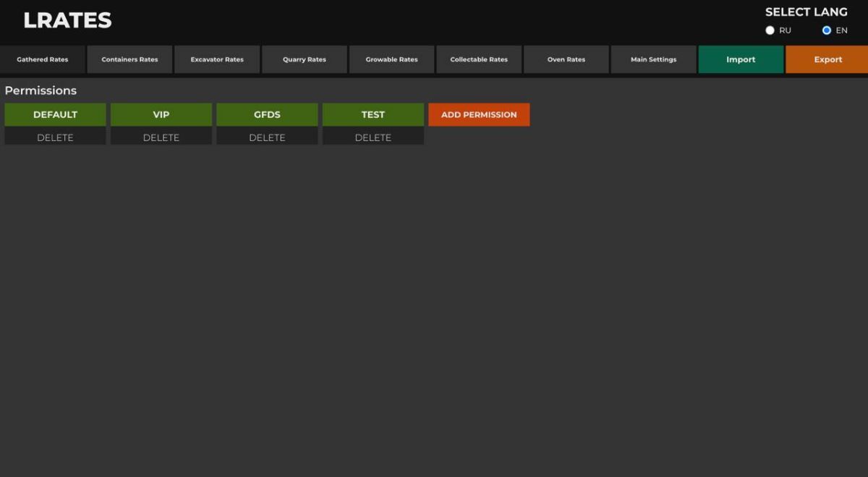This screenshot has height=477, width=868.
Task: Switch to the Containers Rates tab
Action: coord(129,59)
